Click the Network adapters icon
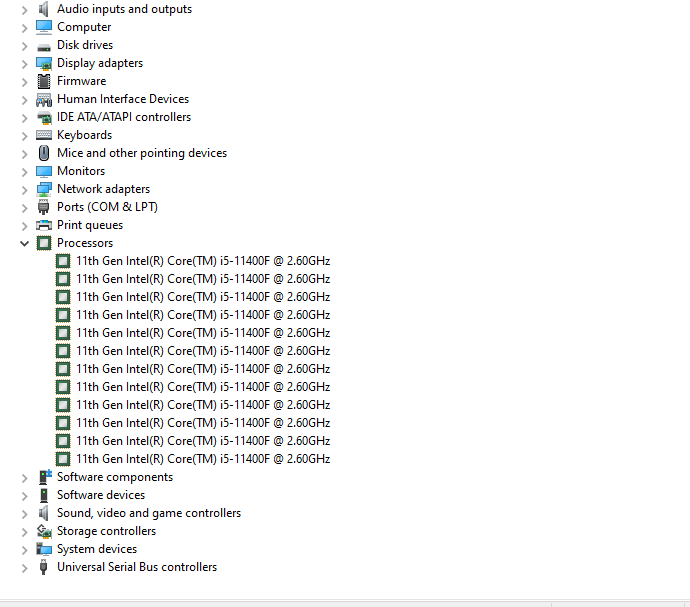The image size is (690, 607). click(44, 189)
